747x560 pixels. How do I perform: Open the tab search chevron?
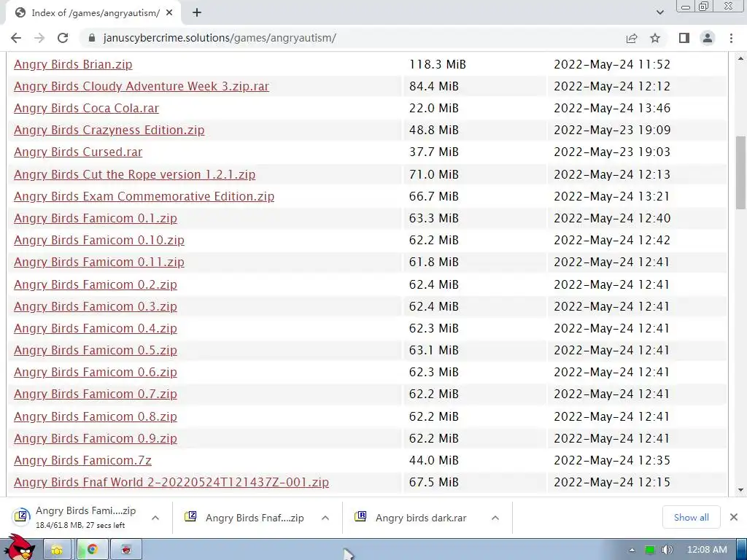pos(659,12)
